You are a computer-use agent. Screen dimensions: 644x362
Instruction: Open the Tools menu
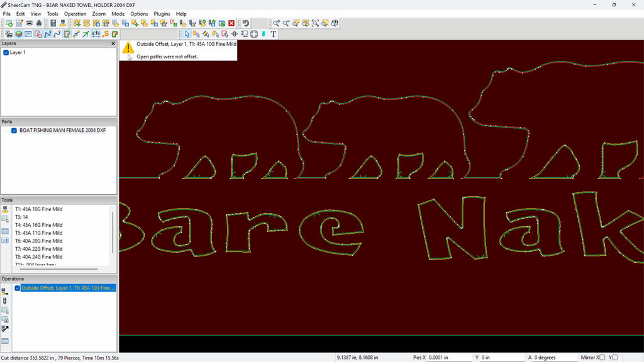53,14
